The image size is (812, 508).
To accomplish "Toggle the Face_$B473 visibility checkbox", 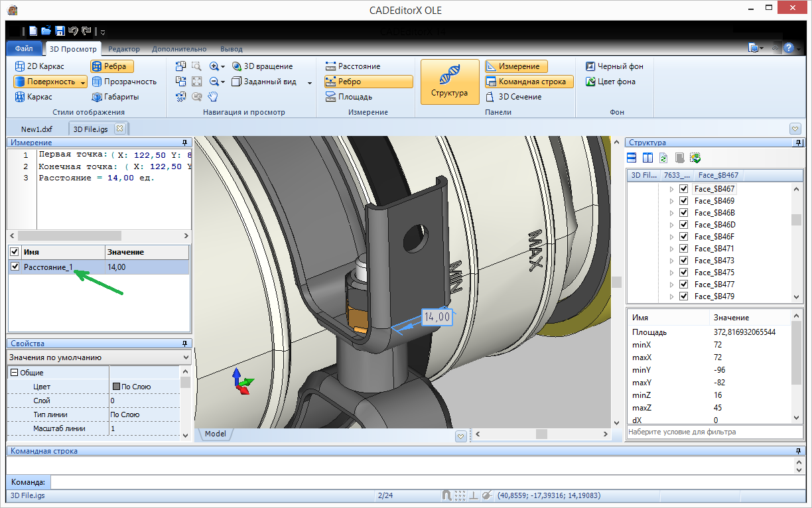I will [x=683, y=261].
